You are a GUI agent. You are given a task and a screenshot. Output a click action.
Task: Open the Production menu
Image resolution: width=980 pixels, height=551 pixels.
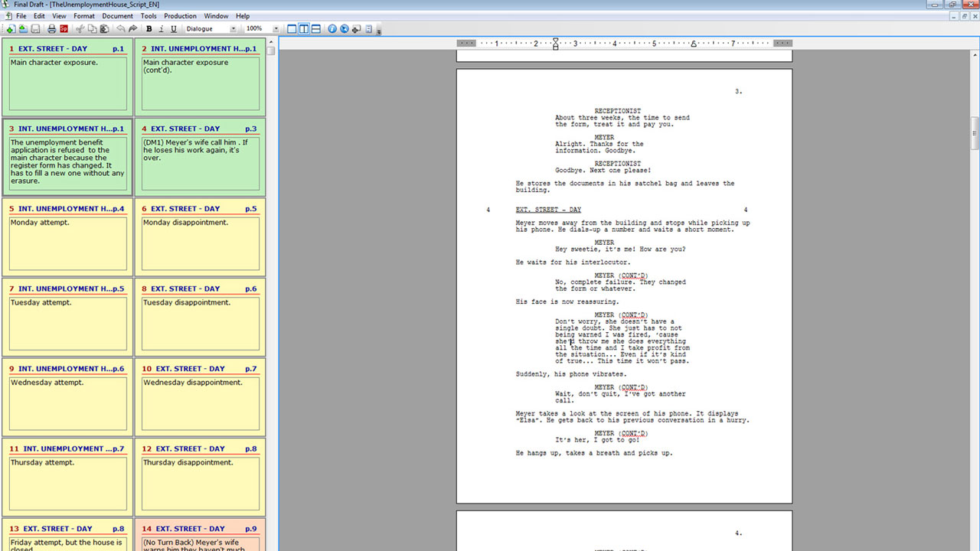pos(180,16)
